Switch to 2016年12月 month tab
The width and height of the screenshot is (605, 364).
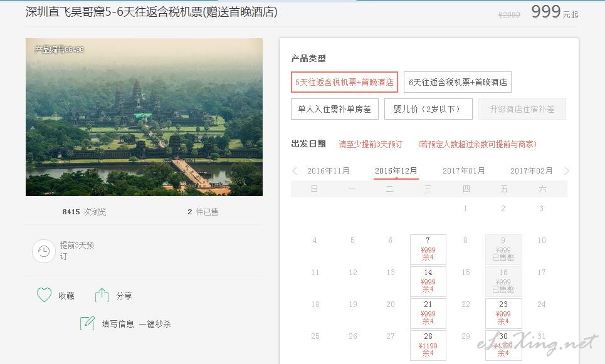(x=396, y=171)
